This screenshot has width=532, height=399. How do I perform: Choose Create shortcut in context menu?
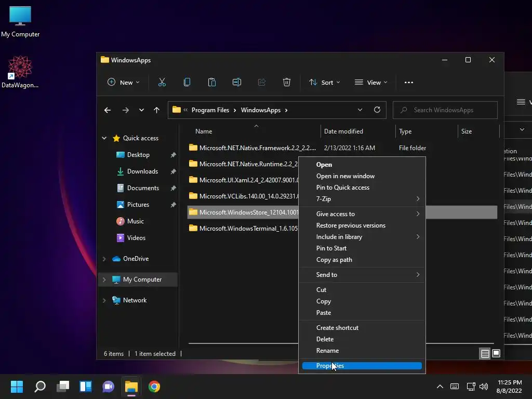click(x=362, y=328)
